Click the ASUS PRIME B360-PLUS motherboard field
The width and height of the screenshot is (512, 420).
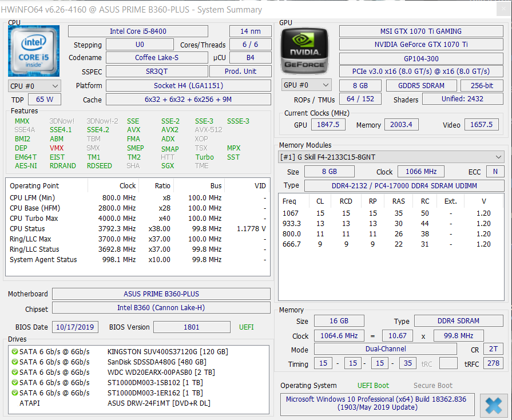click(x=161, y=294)
